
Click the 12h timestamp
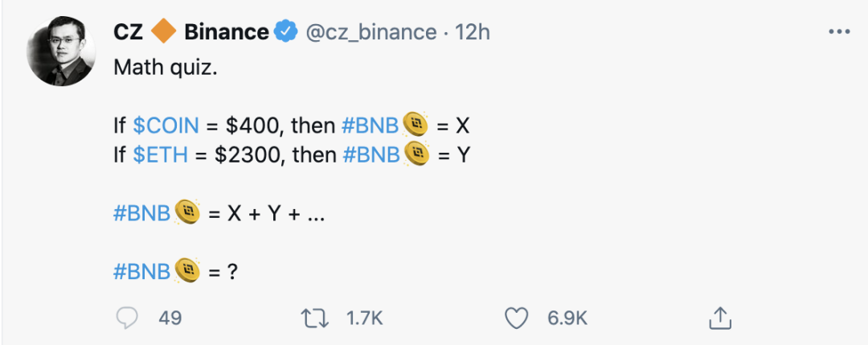473,32
